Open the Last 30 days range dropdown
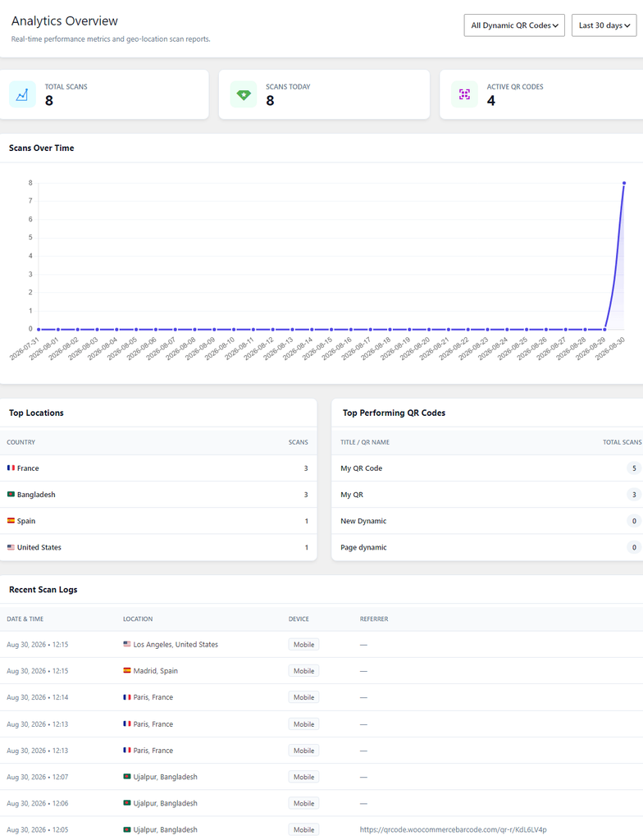 click(x=604, y=25)
